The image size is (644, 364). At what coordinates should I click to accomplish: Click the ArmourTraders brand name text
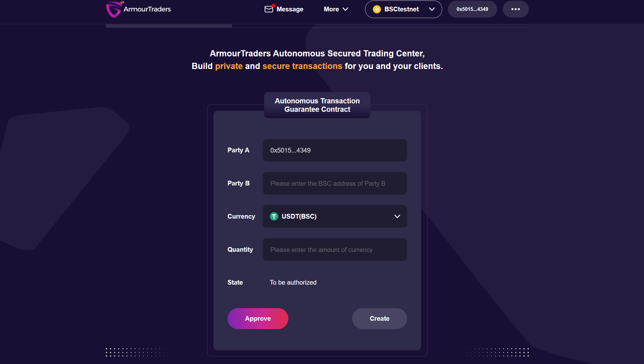pyautogui.click(x=147, y=9)
